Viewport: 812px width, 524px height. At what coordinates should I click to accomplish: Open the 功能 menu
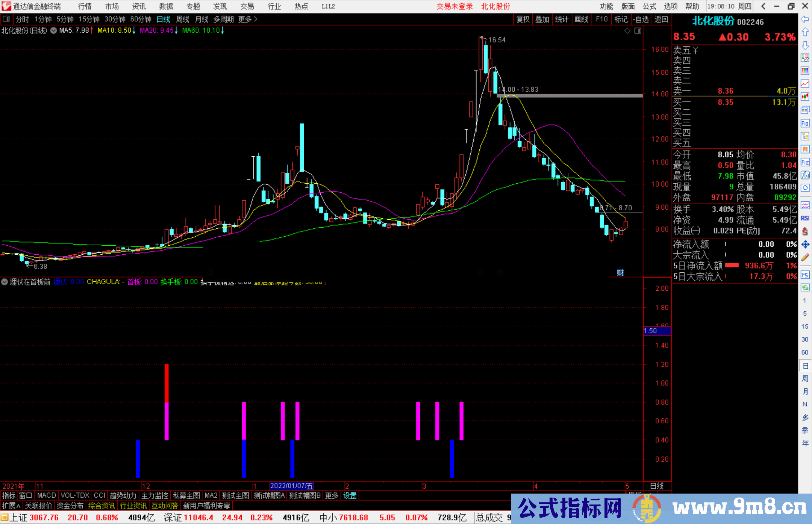(606, 6)
